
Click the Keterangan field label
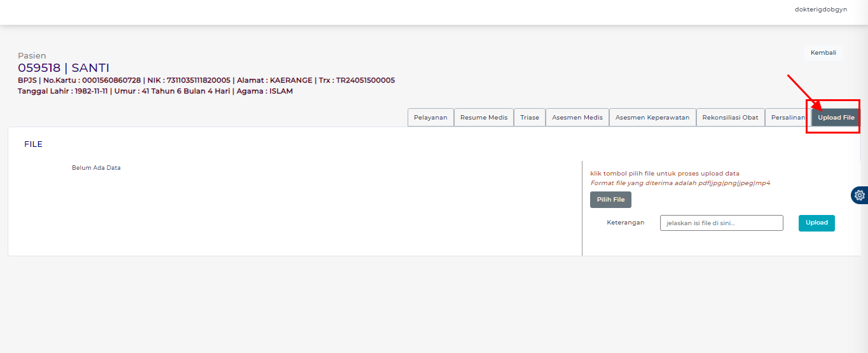[625, 223]
